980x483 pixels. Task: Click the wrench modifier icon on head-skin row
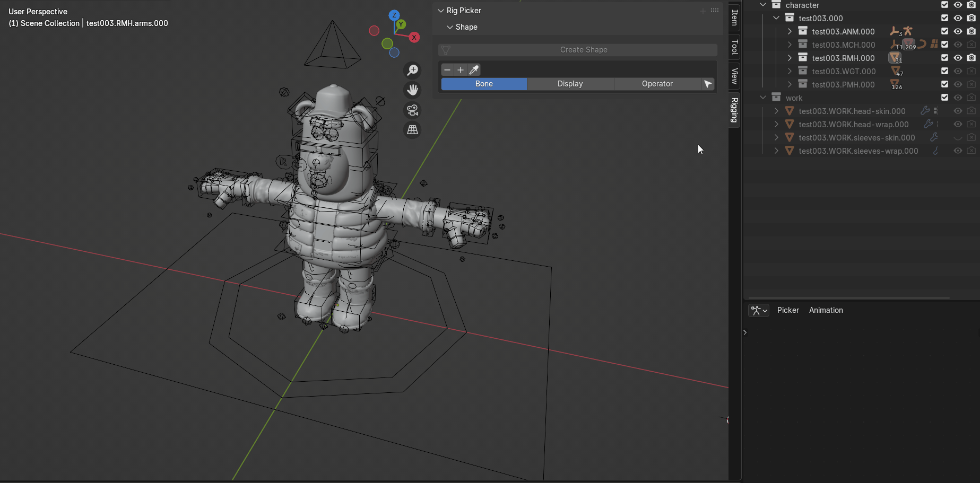[925, 111]
